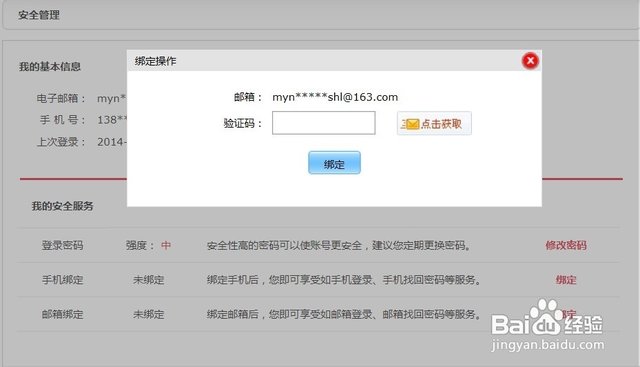Click 修改密码 link in 登录密码 row
Image resolution: width=640 pixels, height=367 pixels.
click(x=566, y=245)
